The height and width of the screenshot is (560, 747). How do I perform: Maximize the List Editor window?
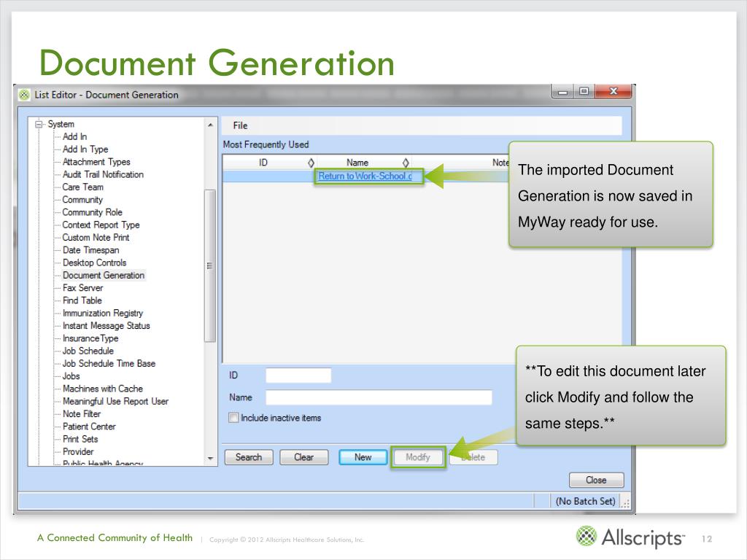tap(584, 91)
